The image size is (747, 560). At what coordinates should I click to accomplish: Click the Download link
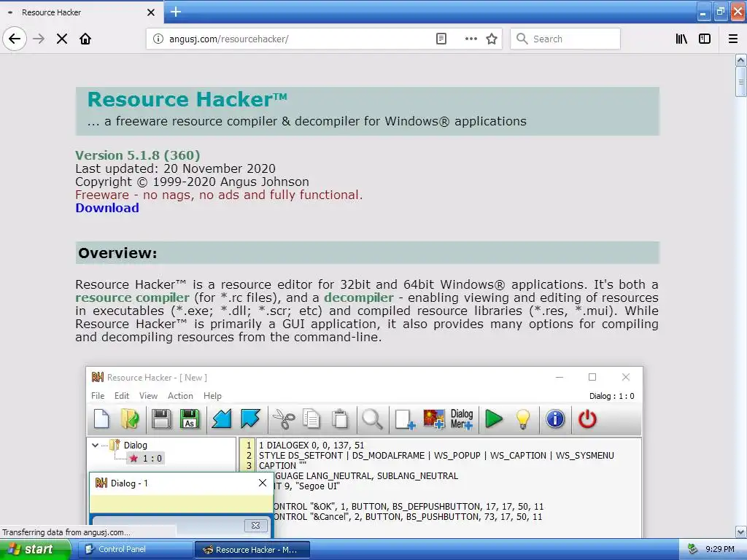coord(107,208)
